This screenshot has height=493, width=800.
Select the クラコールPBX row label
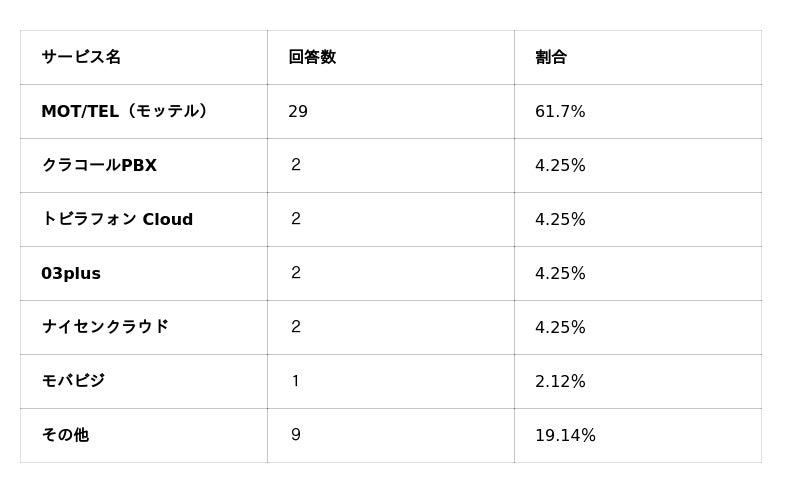(99, 165)
